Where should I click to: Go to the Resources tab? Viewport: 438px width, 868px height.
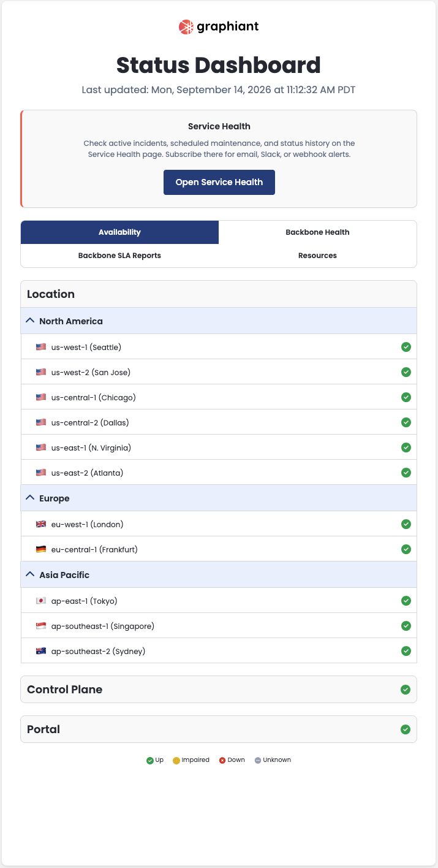[317, 256]
